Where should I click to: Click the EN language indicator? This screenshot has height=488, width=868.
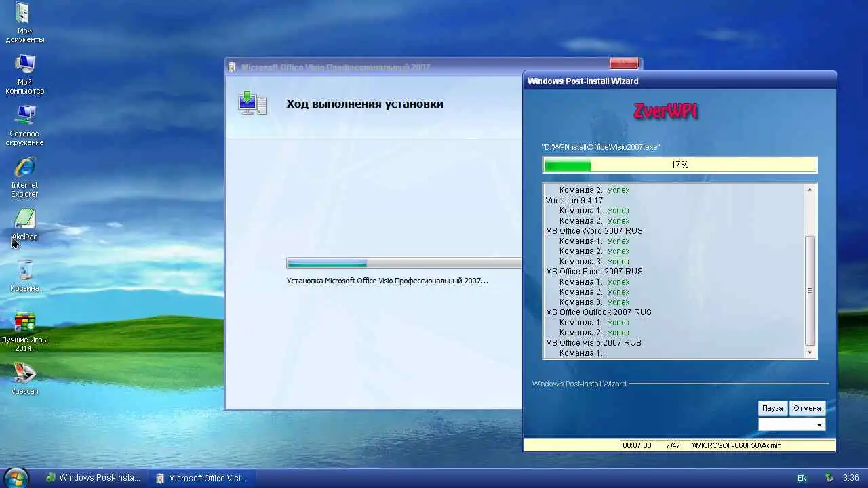click(x=802, y=478)
